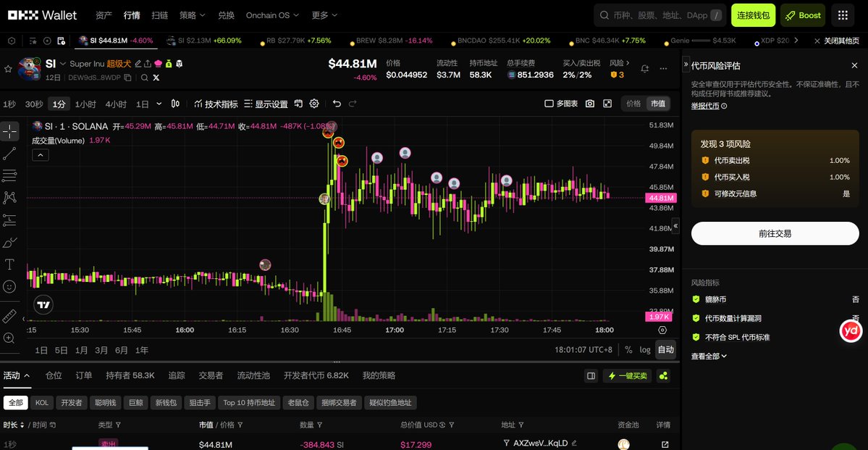The width and height of the screenshot is (868, 450).
Task: Click the share icon beside Super Inu
Action: (x=148, y=64)
